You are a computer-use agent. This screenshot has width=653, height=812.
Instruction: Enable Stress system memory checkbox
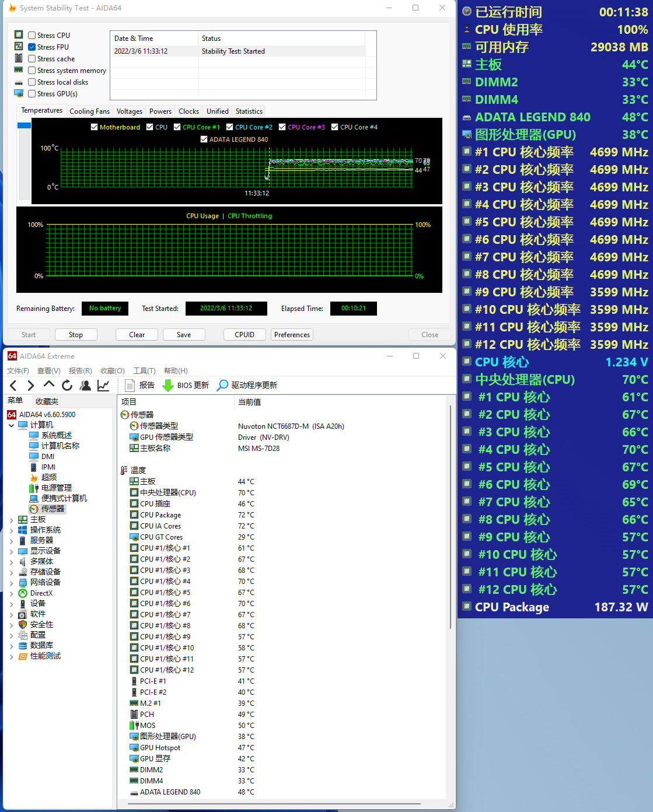[x=32, y=71]
